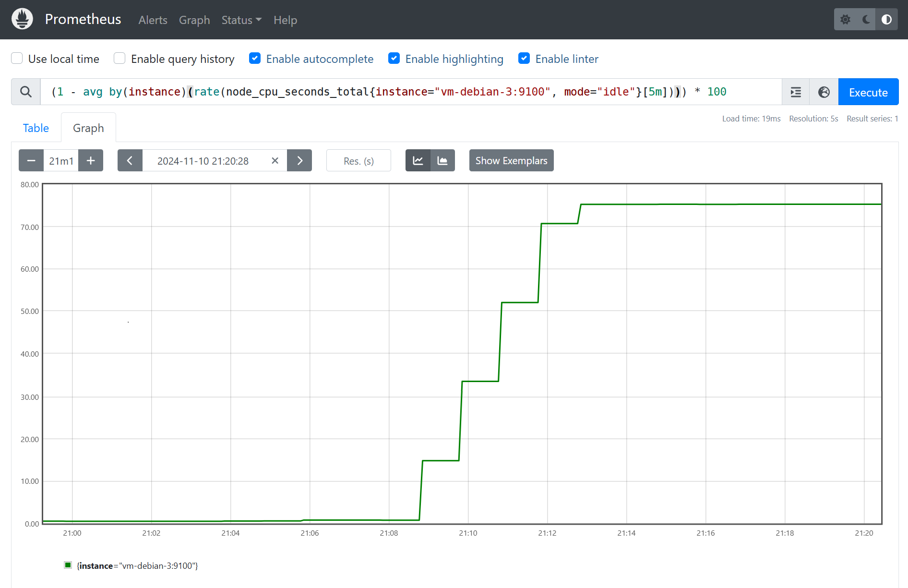Clear the end time with X
The width and height of the screenshot is (908, 588).
[x=275, y=160]
